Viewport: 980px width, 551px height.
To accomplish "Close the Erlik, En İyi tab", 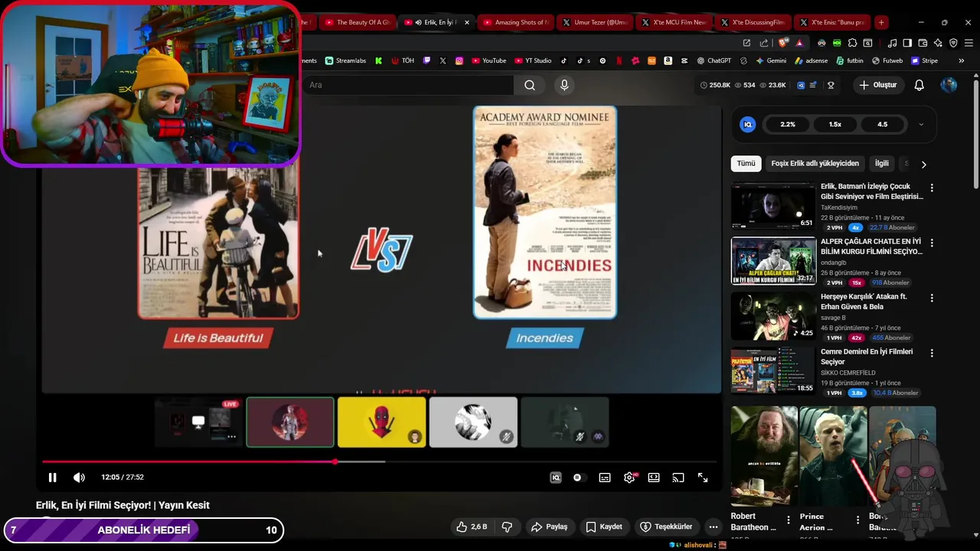I will tap(466, 22).
